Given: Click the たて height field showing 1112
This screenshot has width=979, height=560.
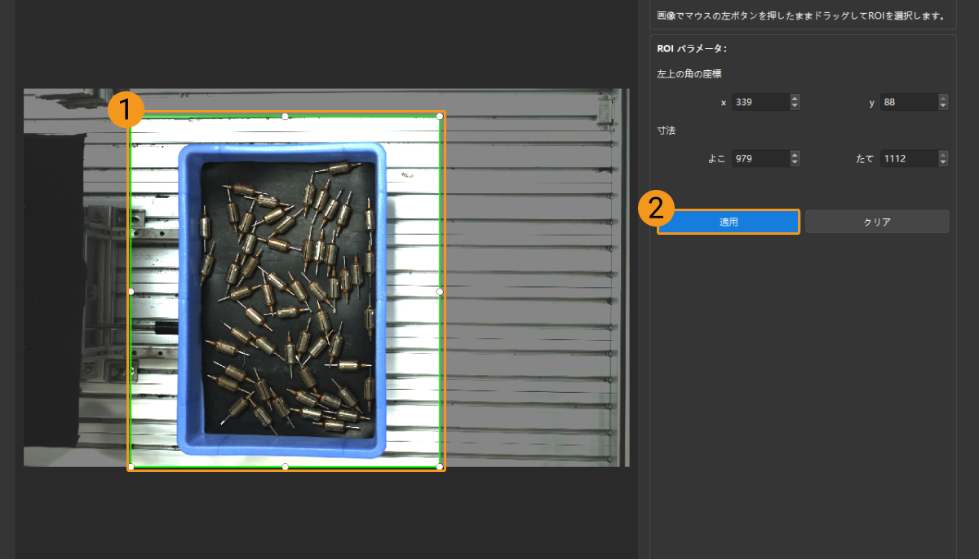Looking at the screenshot, I should [907, 159].
